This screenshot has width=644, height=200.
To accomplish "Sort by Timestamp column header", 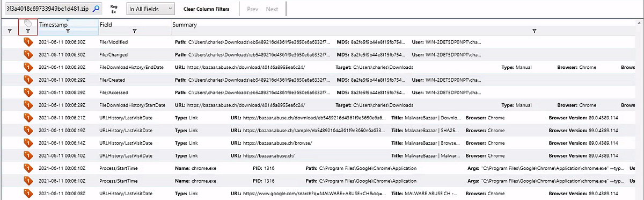I will 53,25.
